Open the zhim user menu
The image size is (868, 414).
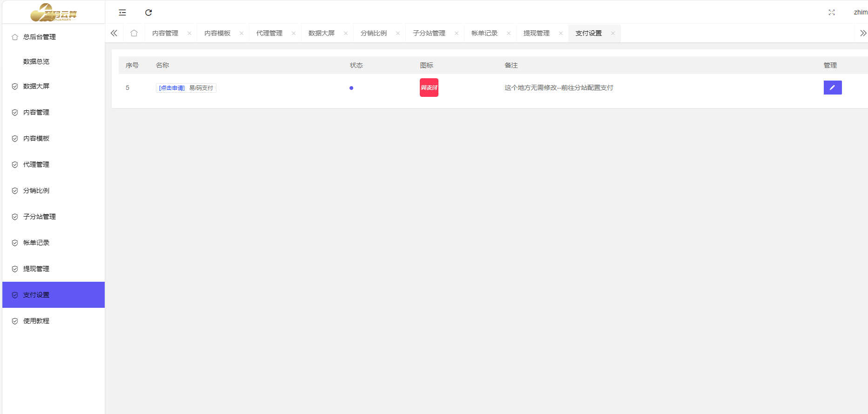click(861, 13)
